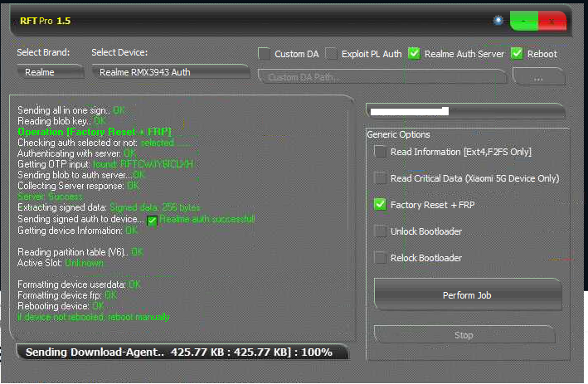The width and height of the screenshot is (588, 384).
Task: Expand the Realme RMX3943 Auth device dropdown
Action: click(171, 72)
